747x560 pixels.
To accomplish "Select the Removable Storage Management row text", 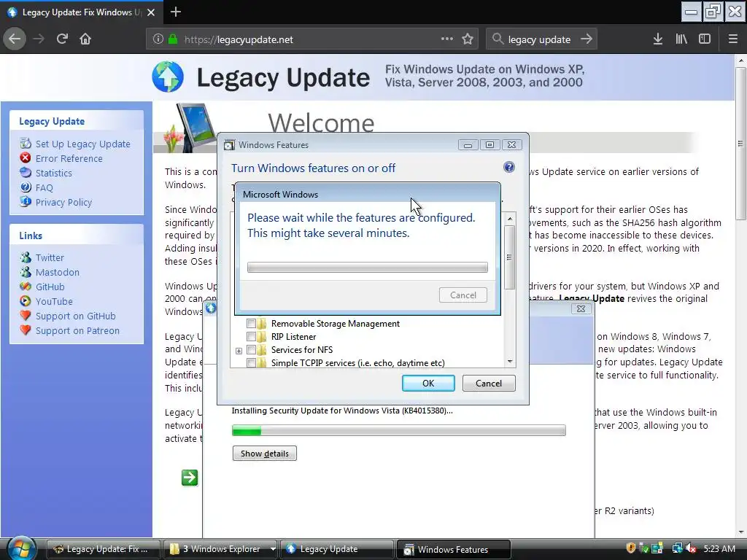I will 336,324.
